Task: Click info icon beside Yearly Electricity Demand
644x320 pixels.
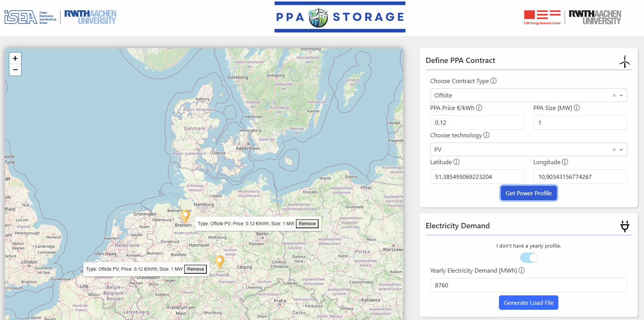Action: 522,270
